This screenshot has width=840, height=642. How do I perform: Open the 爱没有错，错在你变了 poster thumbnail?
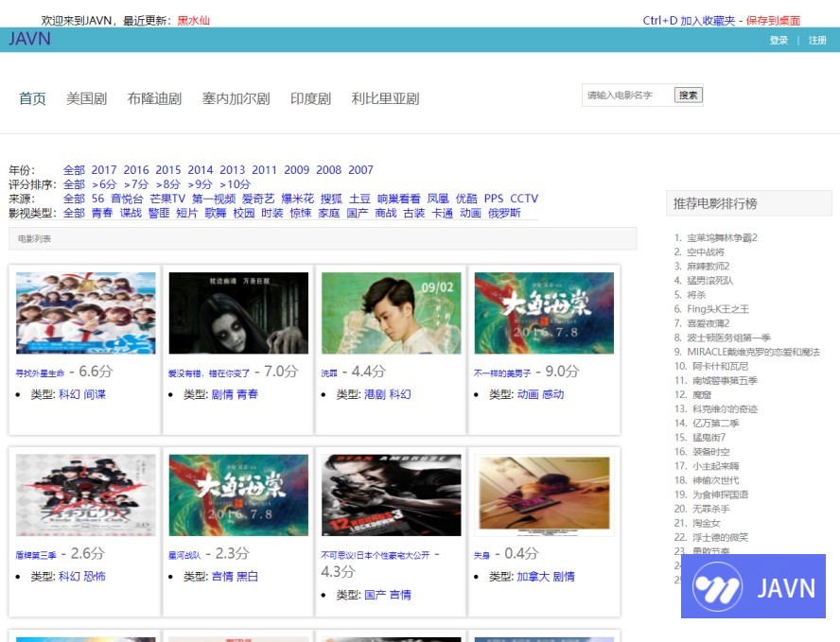(x=238, y=313)
